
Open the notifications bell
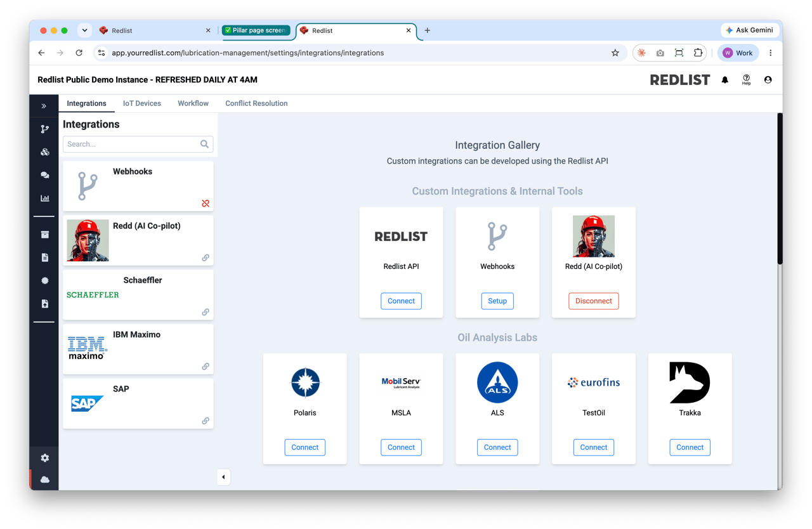click(725, 80)
